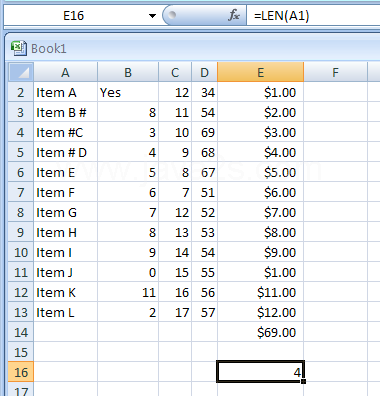
Task: Select row 16 header
Action: [x=21, y=372]
